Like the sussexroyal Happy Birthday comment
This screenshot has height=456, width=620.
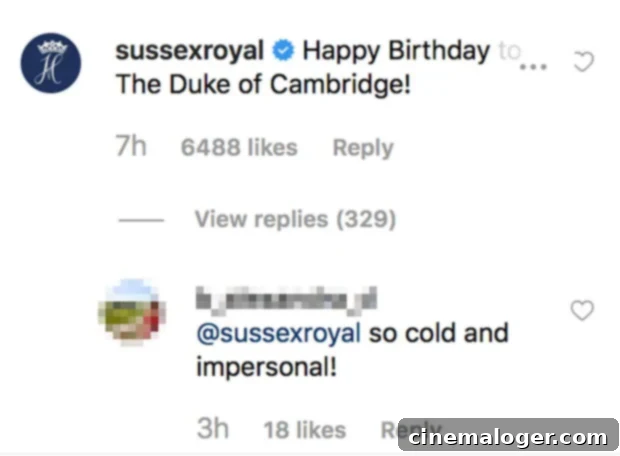click(584, 62)
